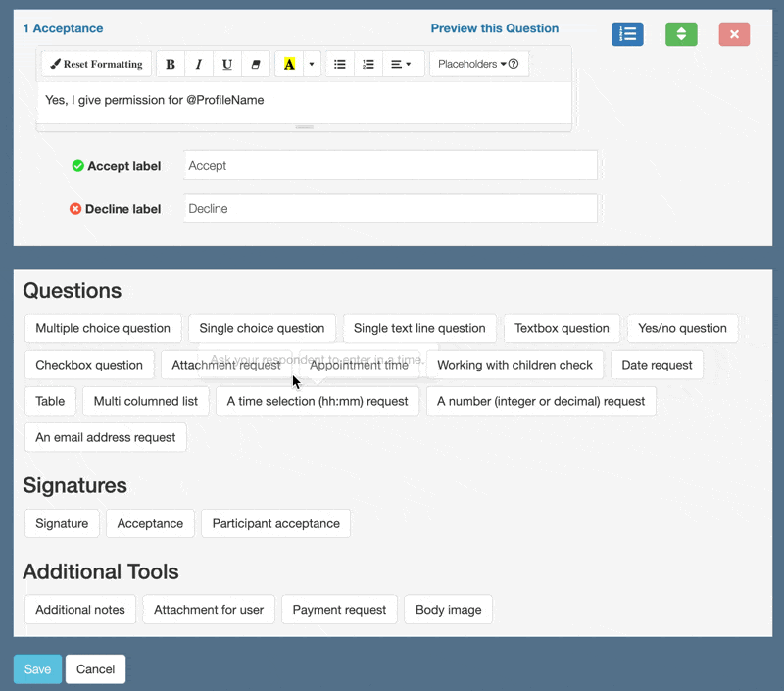Add a Yes/no question
Viewport: 784px width, 691px height.
(682, 328)
